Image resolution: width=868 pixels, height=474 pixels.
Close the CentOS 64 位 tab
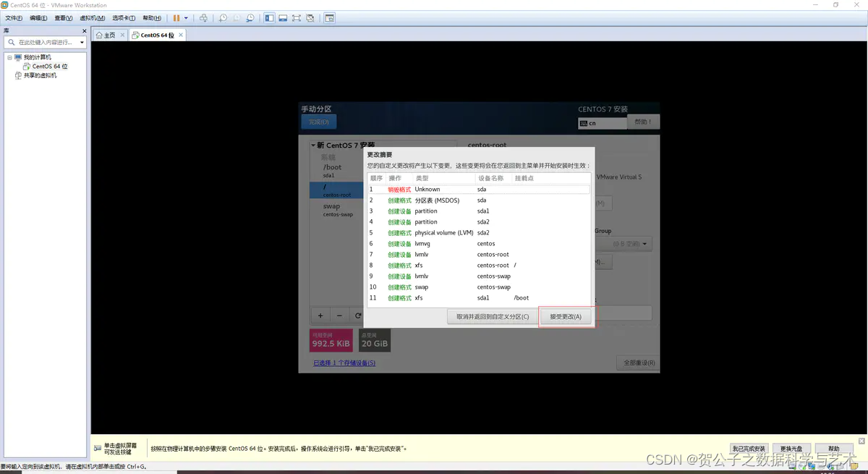click(181, 35)
